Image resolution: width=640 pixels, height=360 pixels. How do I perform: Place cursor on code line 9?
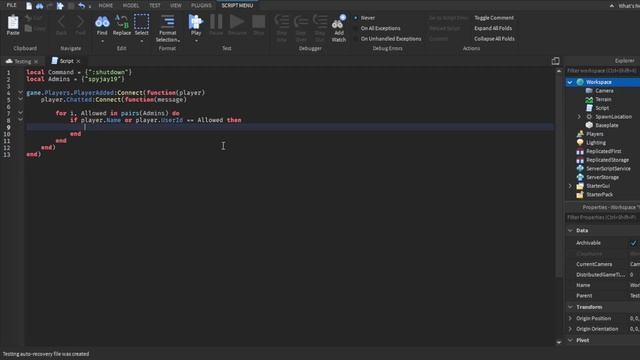(290, 127)
